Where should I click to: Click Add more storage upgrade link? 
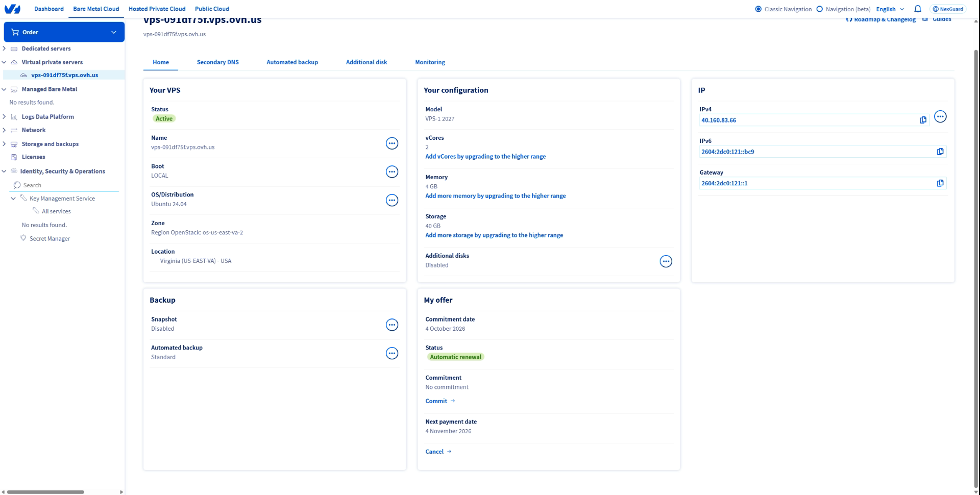click(494, 235)
